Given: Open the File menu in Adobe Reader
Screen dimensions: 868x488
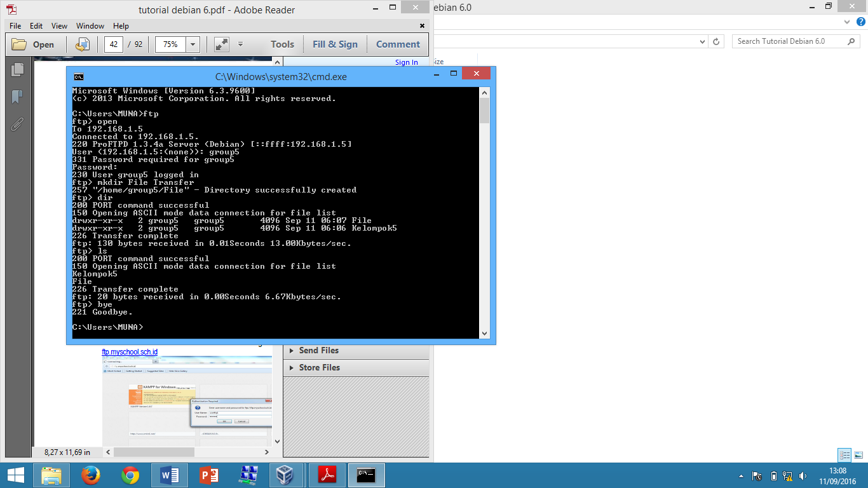Looking at the screenshot, I should (x=15, y=26).
